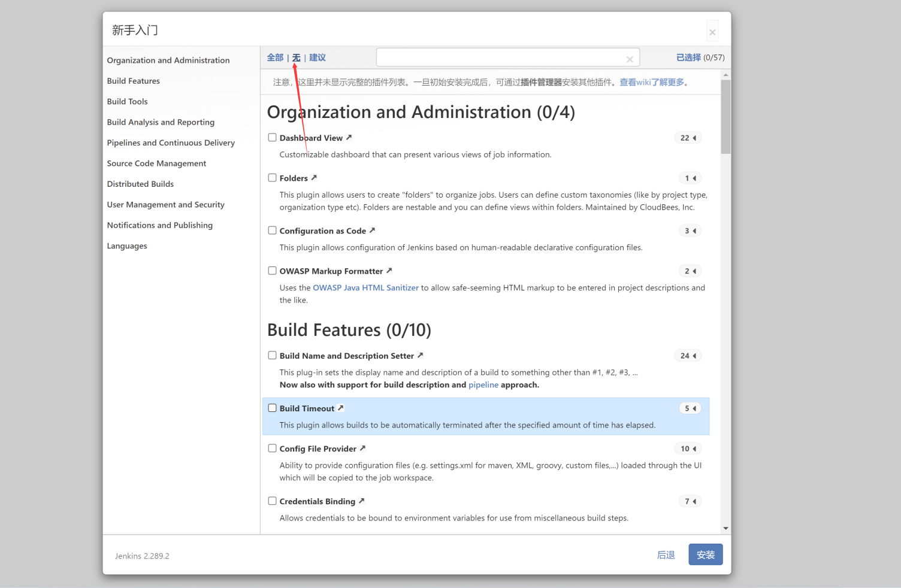Focus the plugin search input field
Viewport: 901px width, 588px height.
click(x=500, y=58)
